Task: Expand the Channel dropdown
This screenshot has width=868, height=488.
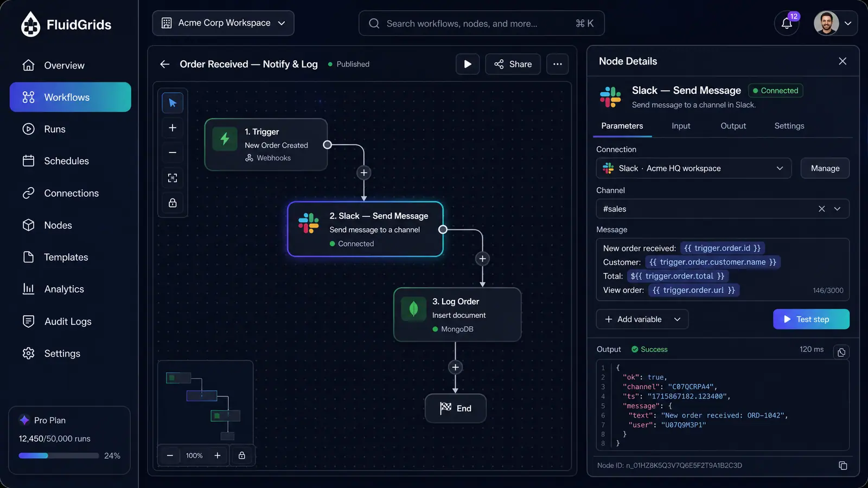Action: 837,209
